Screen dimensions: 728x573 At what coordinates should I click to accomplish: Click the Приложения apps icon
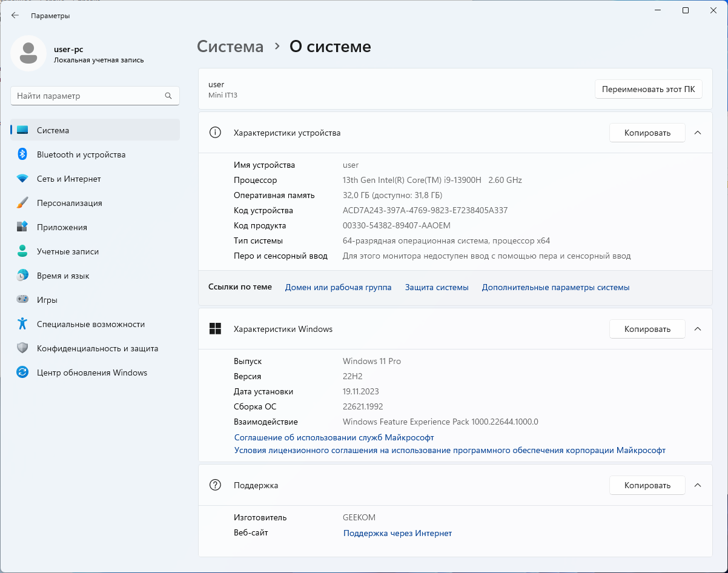click(22, 227)
